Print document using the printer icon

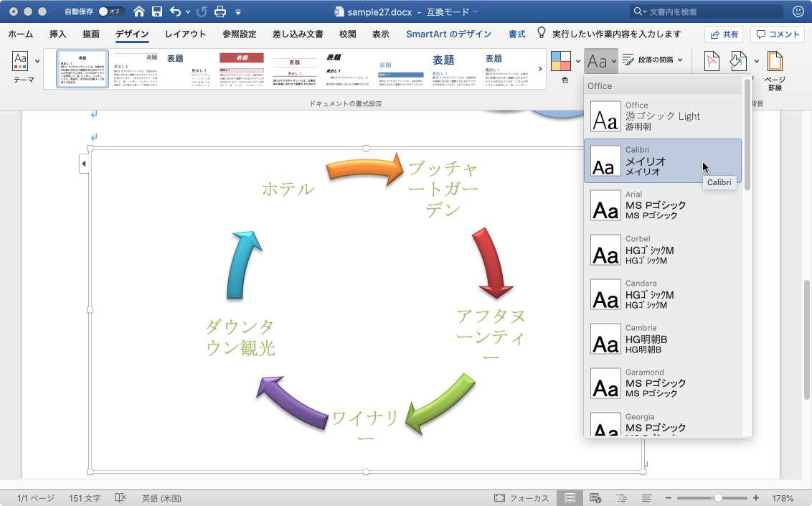tap(220, 11)
